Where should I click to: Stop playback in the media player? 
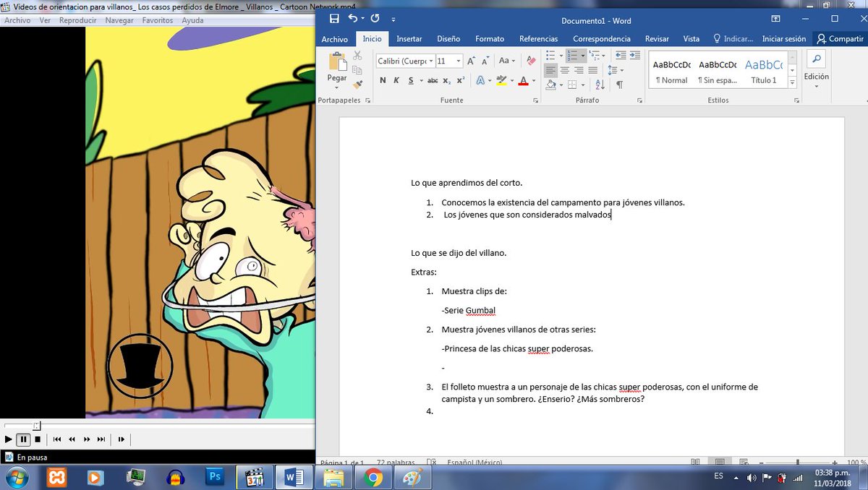pos(38,439)
